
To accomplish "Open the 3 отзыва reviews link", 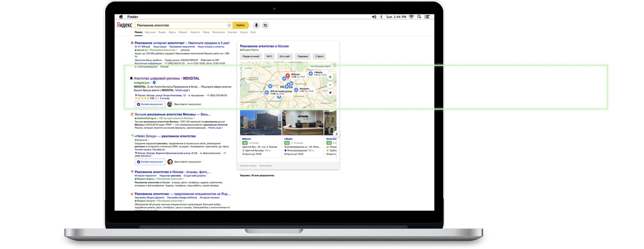I will 164,99.
